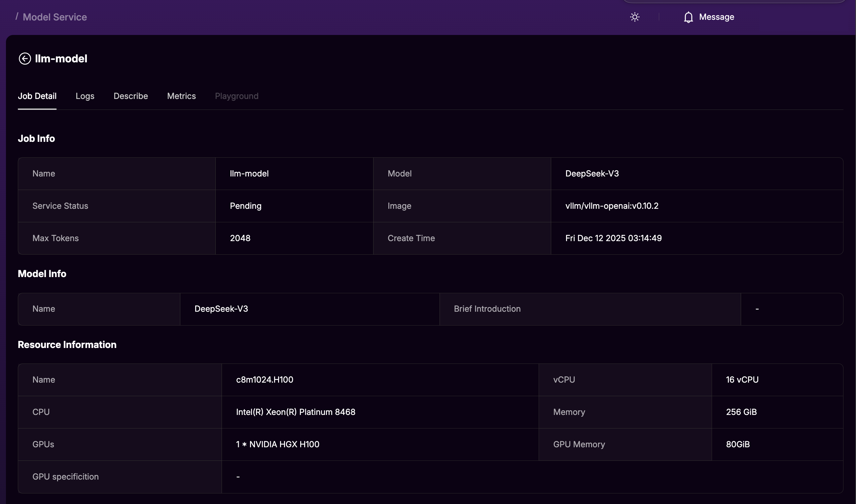Image resolution: width=856 pixels, height=504 pixels.
Task: Switch to the Logs tab
Action: [x=85, y=96]
